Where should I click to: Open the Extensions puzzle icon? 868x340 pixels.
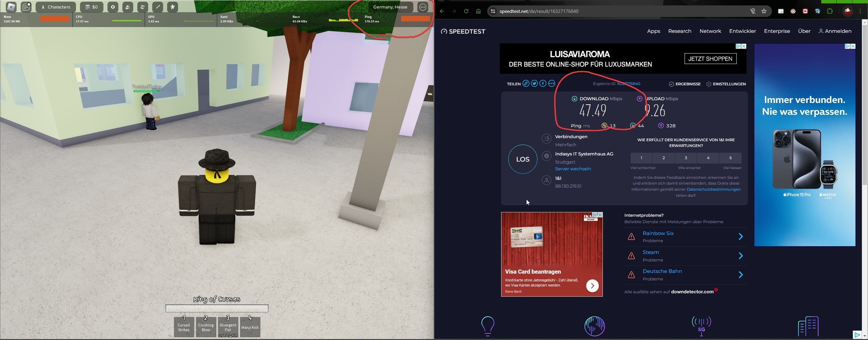tap(830, 11)
